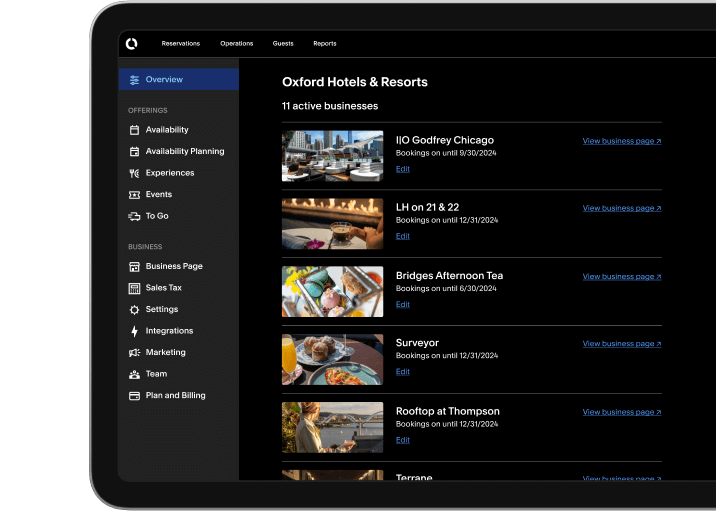
Task: Click the Integrations lightning bolt icon
Action: (x=134, y=331)
